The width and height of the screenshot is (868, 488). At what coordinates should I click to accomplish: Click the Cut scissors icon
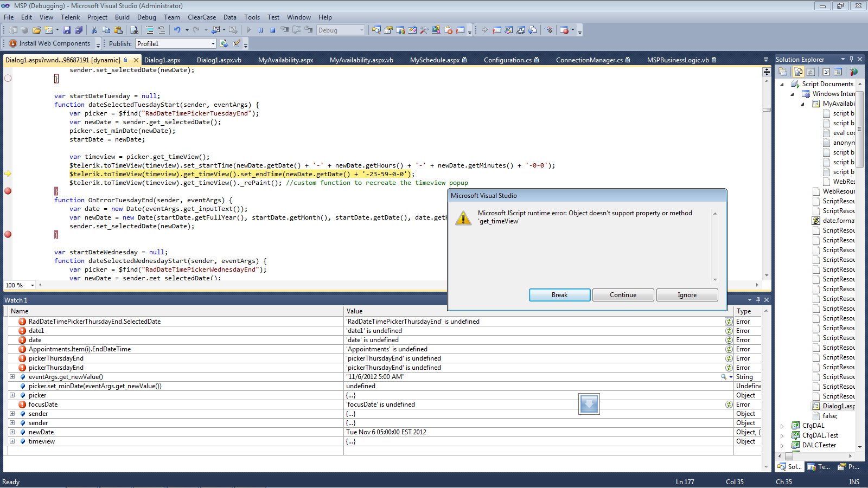point(94,30)
